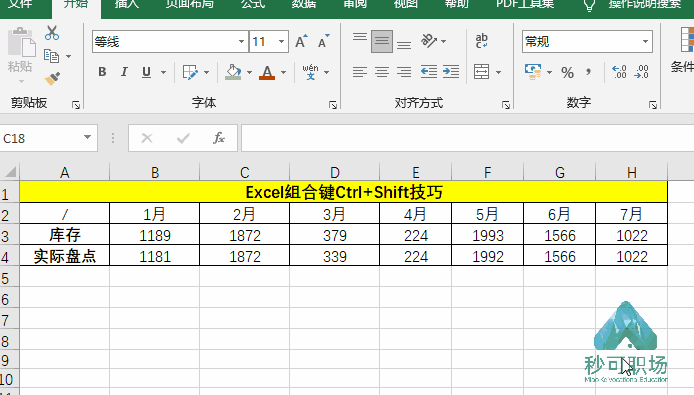The image size is (694, 395).
Task: Center text horizontally
Action: 382,72
